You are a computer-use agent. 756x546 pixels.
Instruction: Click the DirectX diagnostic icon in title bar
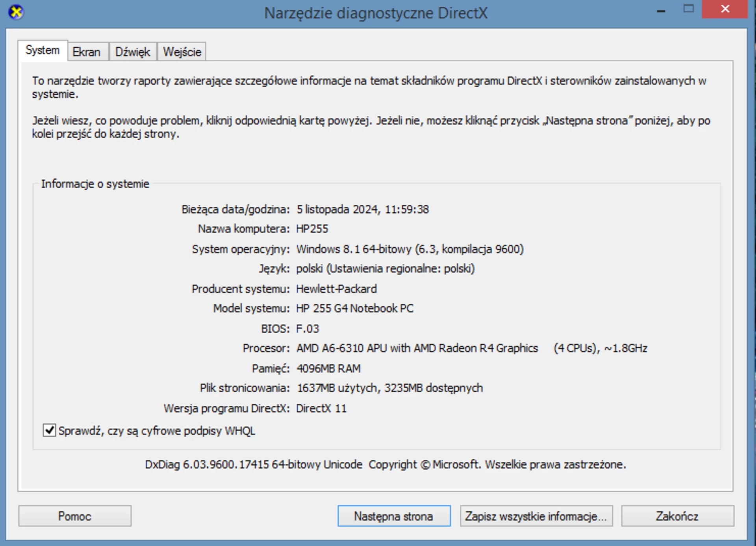[x=16, y=12]
